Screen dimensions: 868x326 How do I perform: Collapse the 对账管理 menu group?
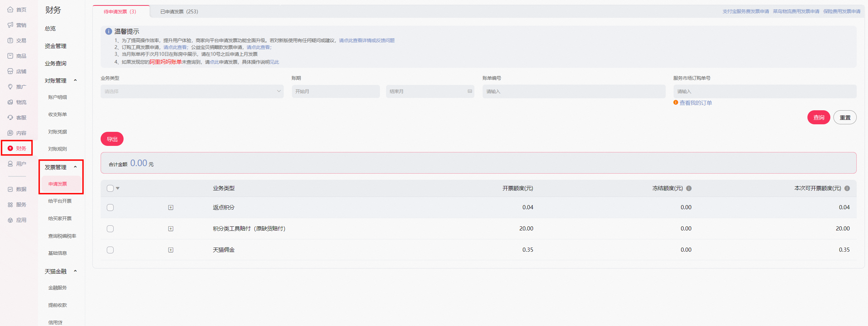click(75, 80)
